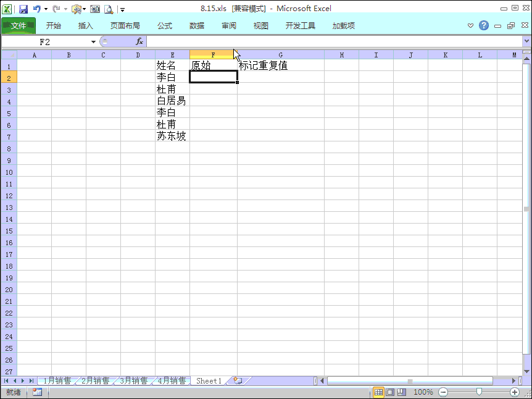Click the macro recording icon in status bar

click(37, 392)
